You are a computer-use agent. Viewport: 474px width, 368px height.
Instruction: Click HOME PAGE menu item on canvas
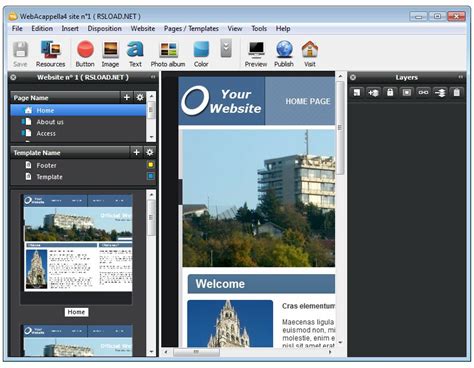pyautogui.click(x=308, y=101)
